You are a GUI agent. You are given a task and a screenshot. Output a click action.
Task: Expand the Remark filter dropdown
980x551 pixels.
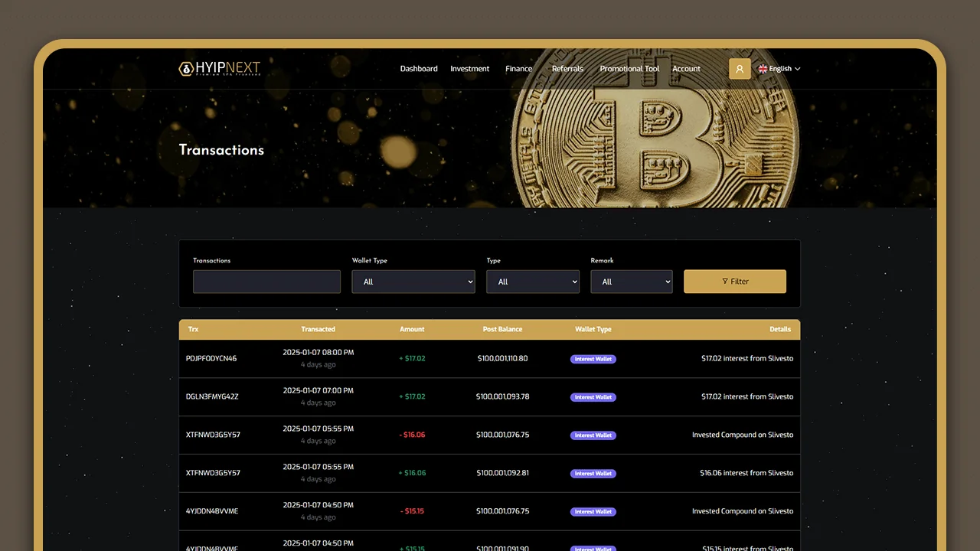(631, 282)
